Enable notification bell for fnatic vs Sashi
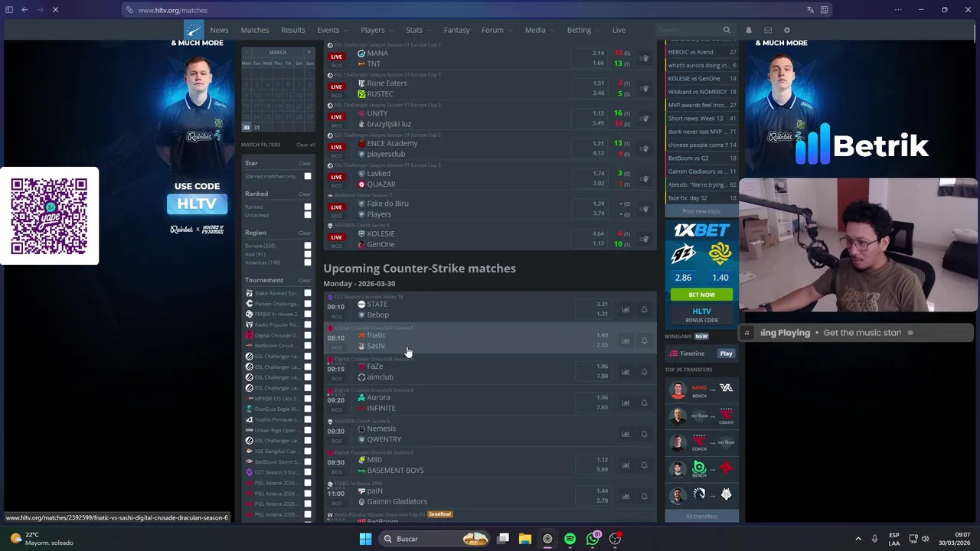Screen dimensions: 980x551 (x=644, y=341)
